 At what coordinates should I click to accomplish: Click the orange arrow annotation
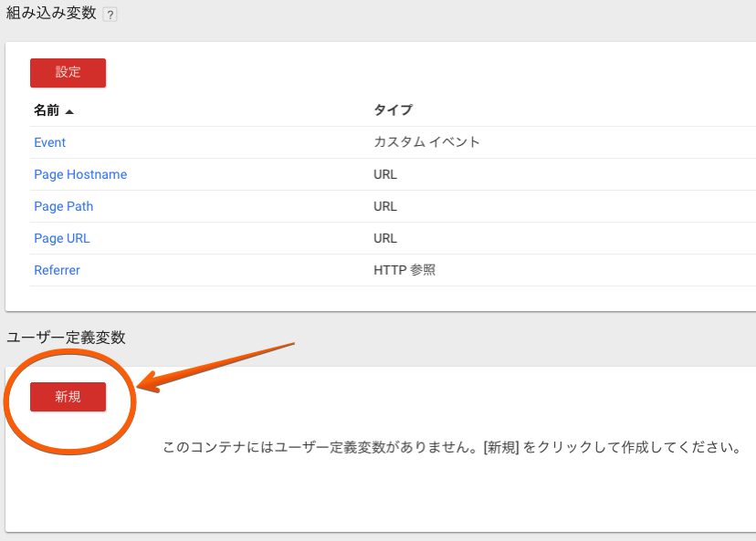[215, 367]
